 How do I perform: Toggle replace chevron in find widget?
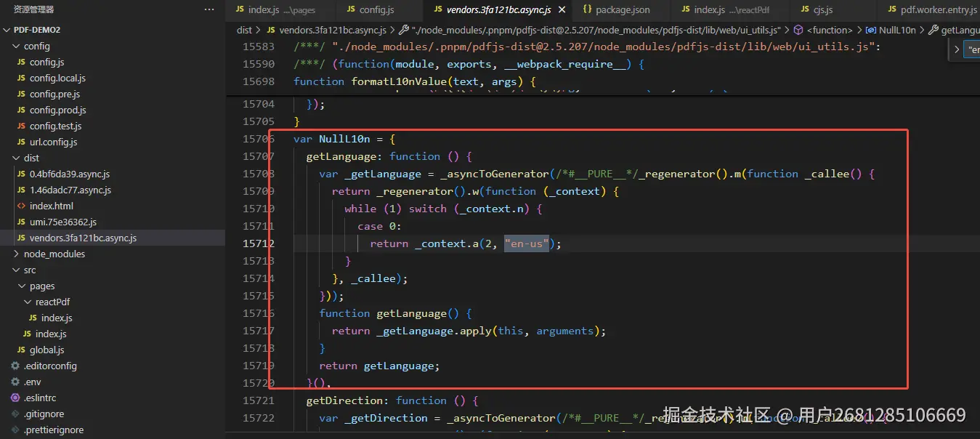click(957, 50)
